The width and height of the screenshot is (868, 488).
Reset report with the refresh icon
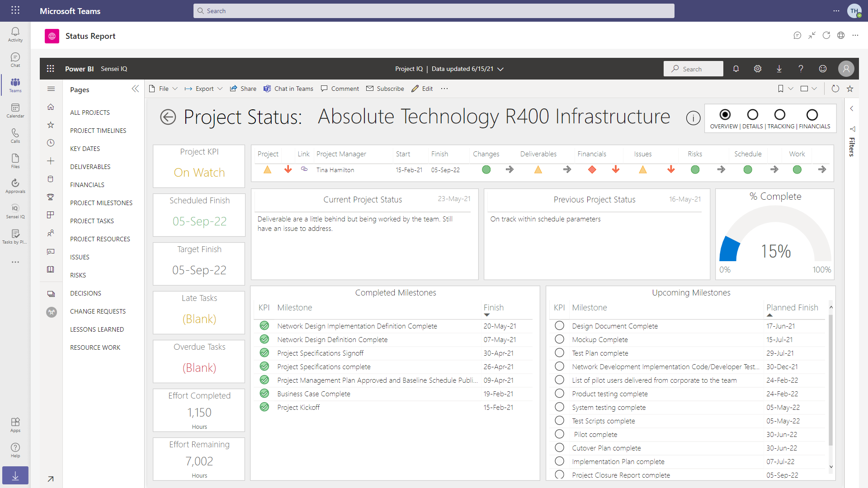[835, 89]
